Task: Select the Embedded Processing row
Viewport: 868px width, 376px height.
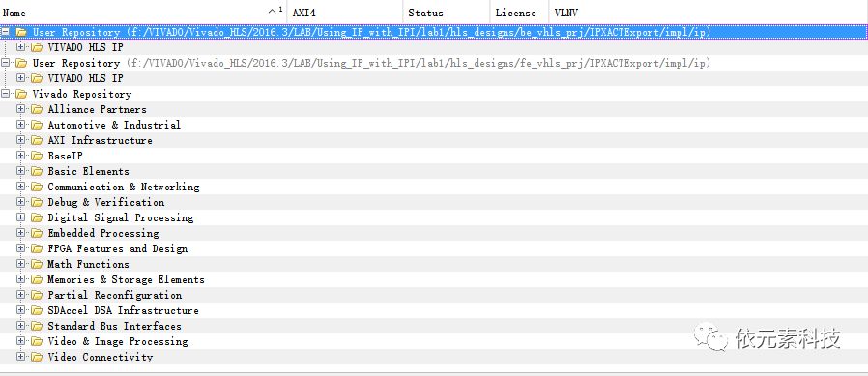Action: tap(434, 233)
